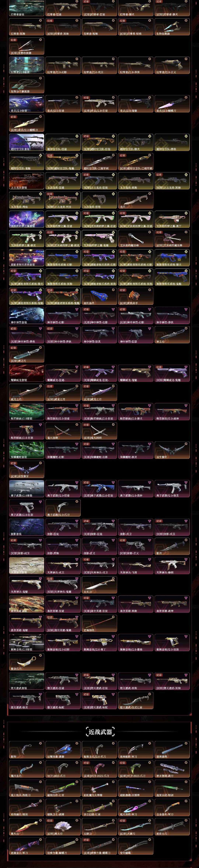Open the 艾沃莉的梦之翼套装 bundle thumbnail
The height and width of the screenshot is (868, 199).
click(x=27, y=219)
